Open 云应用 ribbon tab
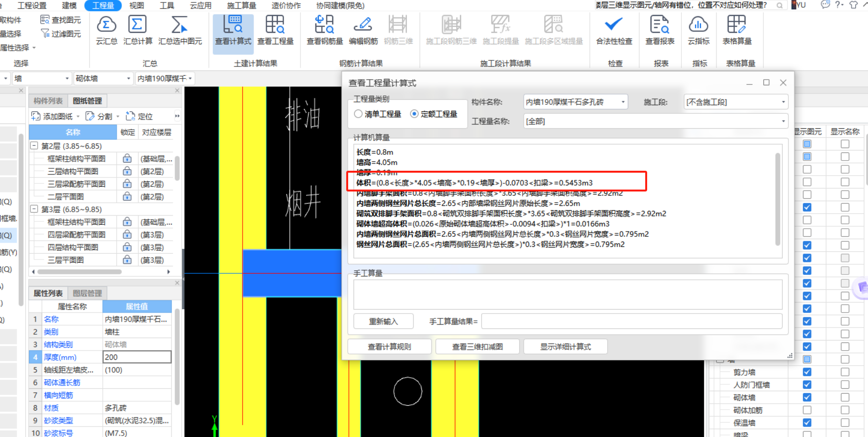The height and width of the screenshot is (437, 868). click(x=201, y=5)
